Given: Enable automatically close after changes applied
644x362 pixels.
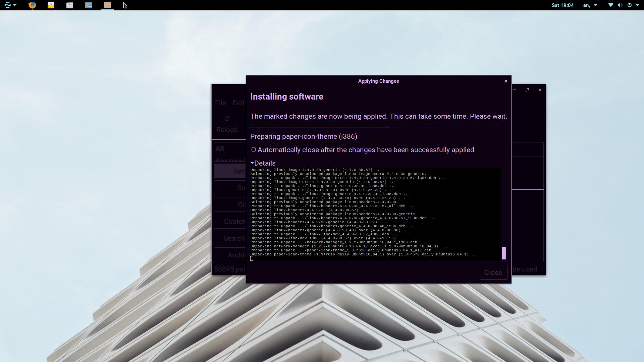Looking at the screenshot, I should pyautogui.click(x=254, y=150).
